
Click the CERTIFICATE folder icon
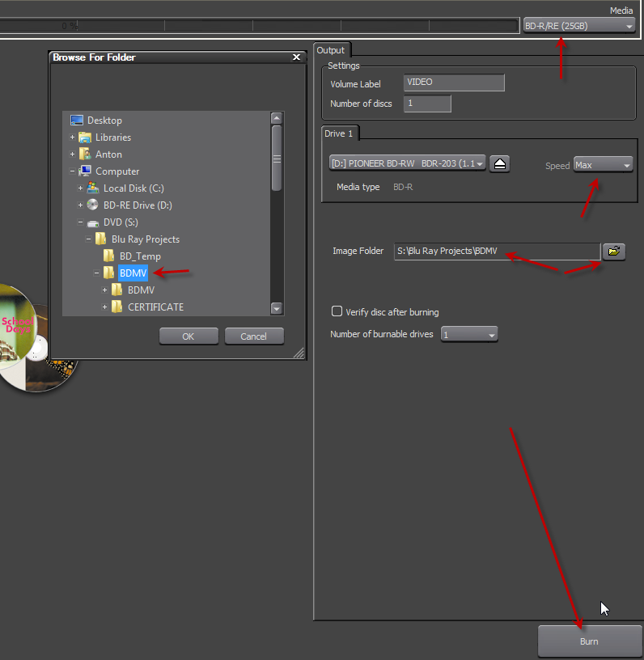pos(117,307)
